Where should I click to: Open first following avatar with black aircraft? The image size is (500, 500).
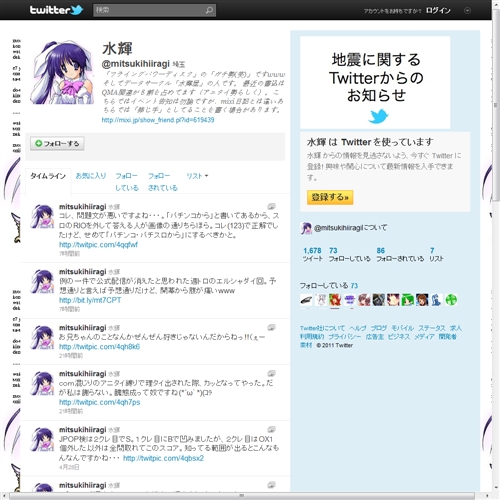tap(306, 300)
